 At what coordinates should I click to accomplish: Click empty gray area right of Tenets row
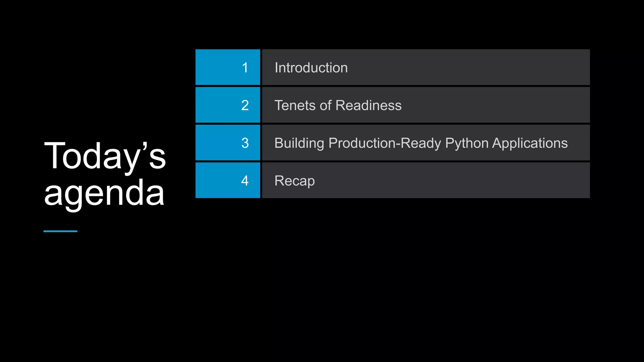point(497,105)
